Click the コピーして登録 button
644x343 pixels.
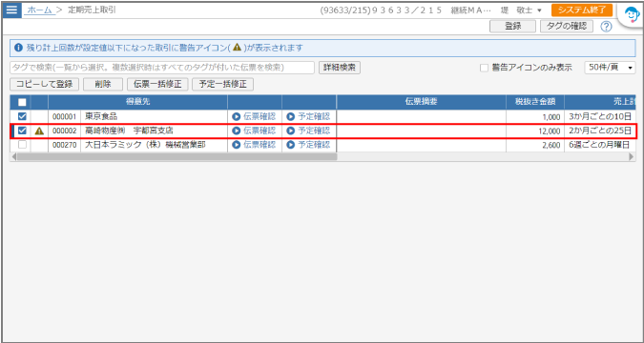click(x=44, y=85)
